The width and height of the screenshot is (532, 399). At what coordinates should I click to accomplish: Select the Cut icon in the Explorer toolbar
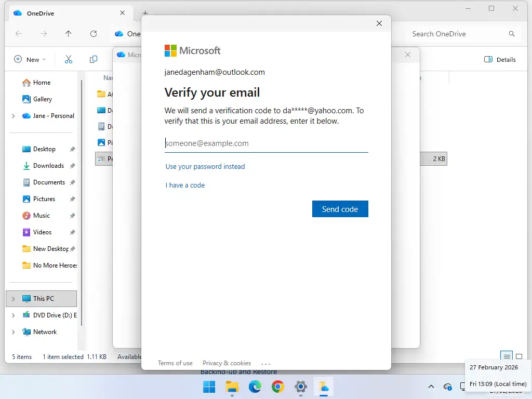coord(68,59)
